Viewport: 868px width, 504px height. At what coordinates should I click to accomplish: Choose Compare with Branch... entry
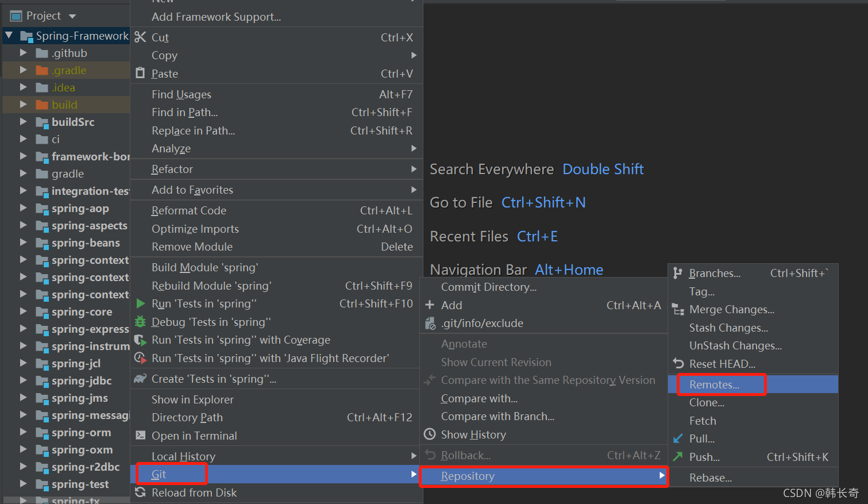543,416
